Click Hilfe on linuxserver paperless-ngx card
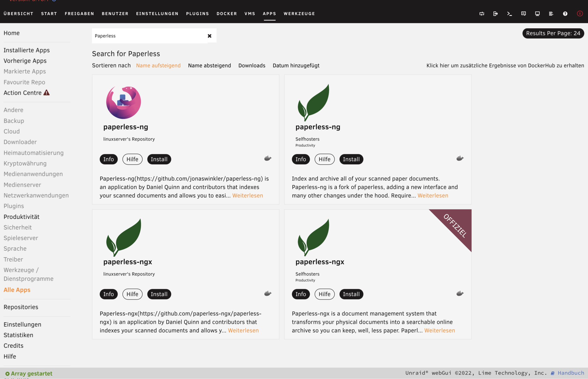 click(x=132, y=294)
